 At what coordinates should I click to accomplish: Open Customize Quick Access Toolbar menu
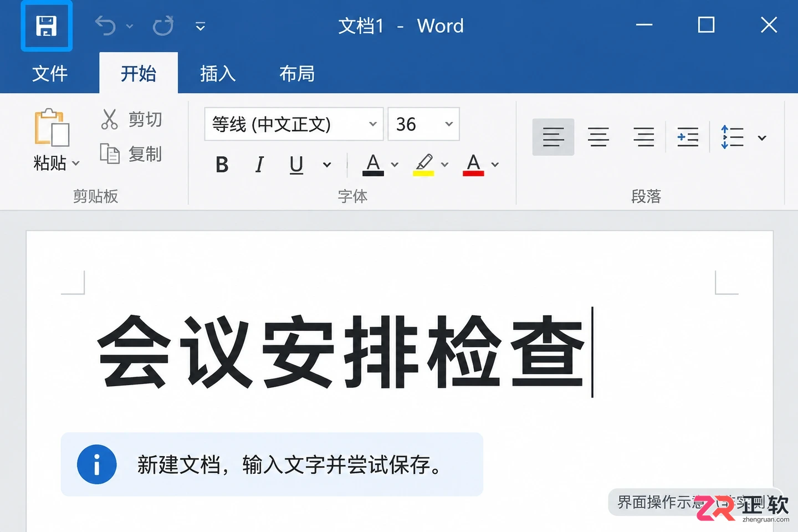tap(201, 26)
